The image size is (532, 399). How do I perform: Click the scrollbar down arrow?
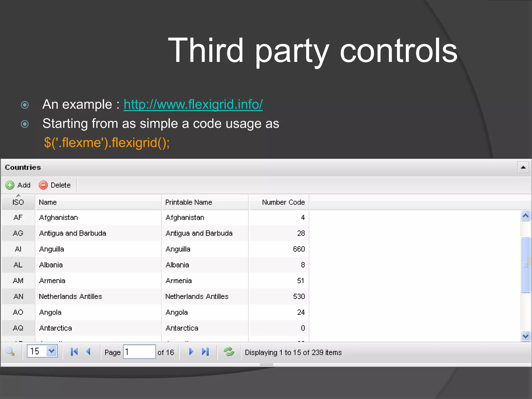pyautogui.click(x=526, y=336)
